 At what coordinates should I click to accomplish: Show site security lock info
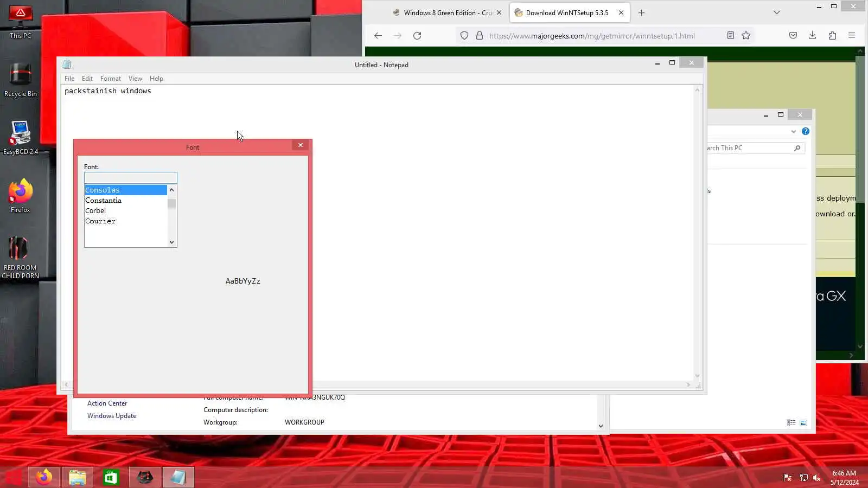click(x=480, y=36)
